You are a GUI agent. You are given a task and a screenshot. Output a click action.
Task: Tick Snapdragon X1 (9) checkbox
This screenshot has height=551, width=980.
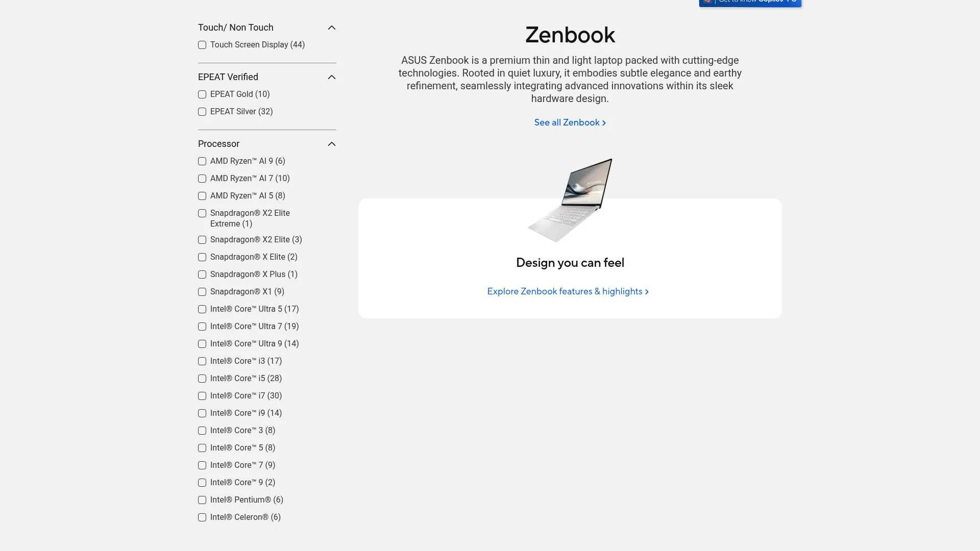click(x=202, y=292)
